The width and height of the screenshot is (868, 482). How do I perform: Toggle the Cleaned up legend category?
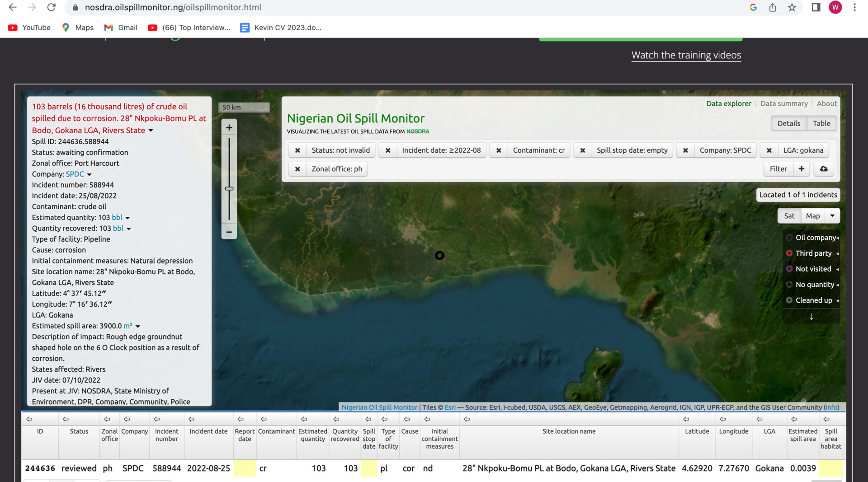pos(813,300)
